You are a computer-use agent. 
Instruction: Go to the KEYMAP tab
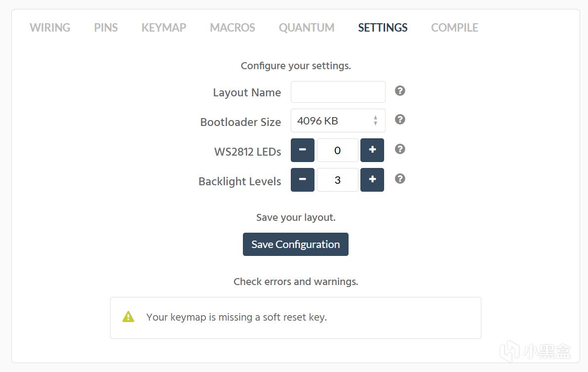point(163,28)
